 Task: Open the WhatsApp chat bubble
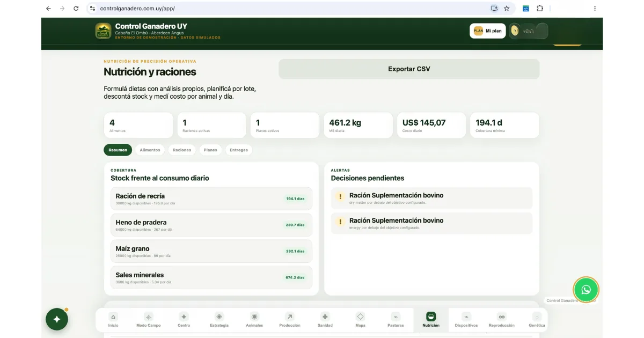tap(586, 290)
